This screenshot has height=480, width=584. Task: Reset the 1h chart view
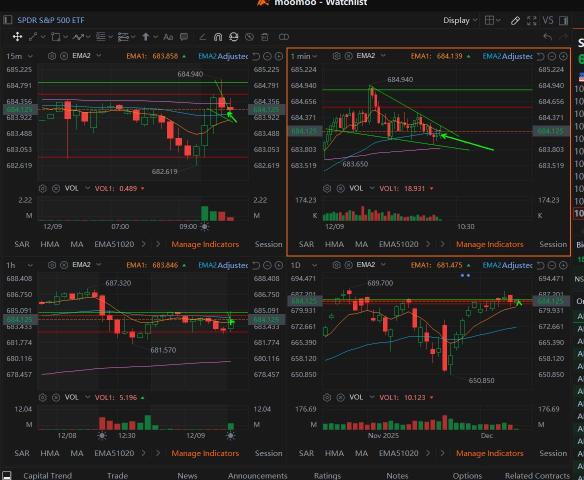click(x=256, y=265)
